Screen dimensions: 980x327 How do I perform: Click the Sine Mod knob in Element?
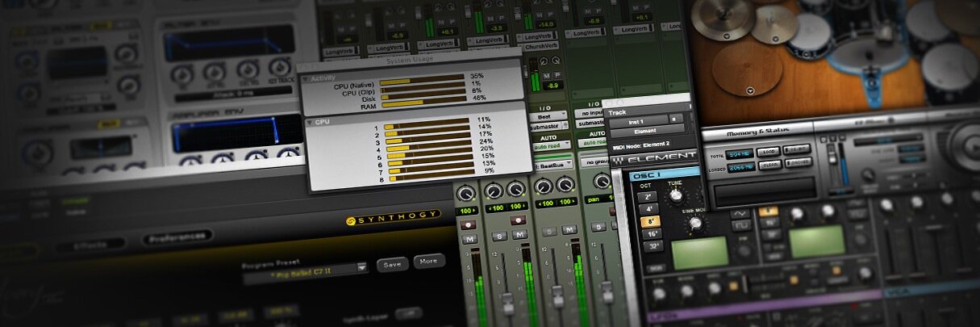(x=696, y=224)
